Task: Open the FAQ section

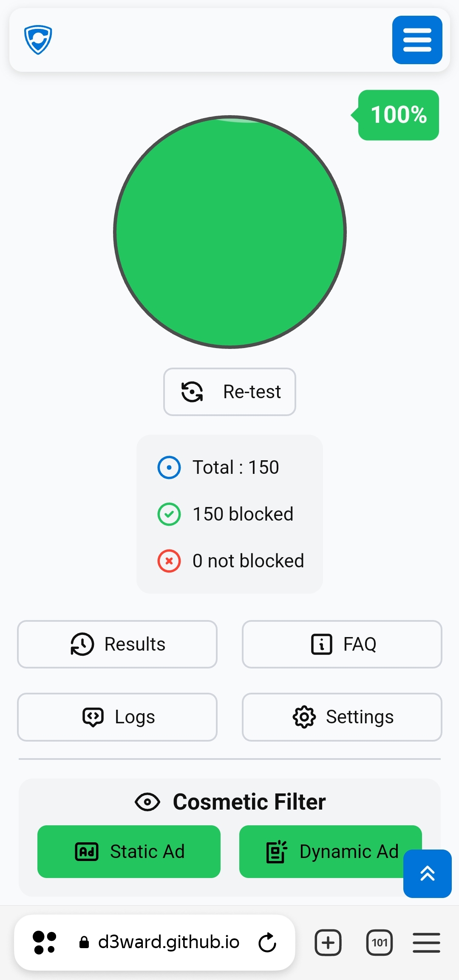Action: coord(342,644)
